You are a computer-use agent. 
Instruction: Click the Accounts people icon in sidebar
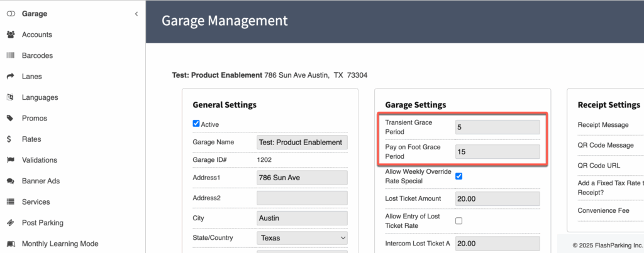pyautogui.click(x=10, y=35)
